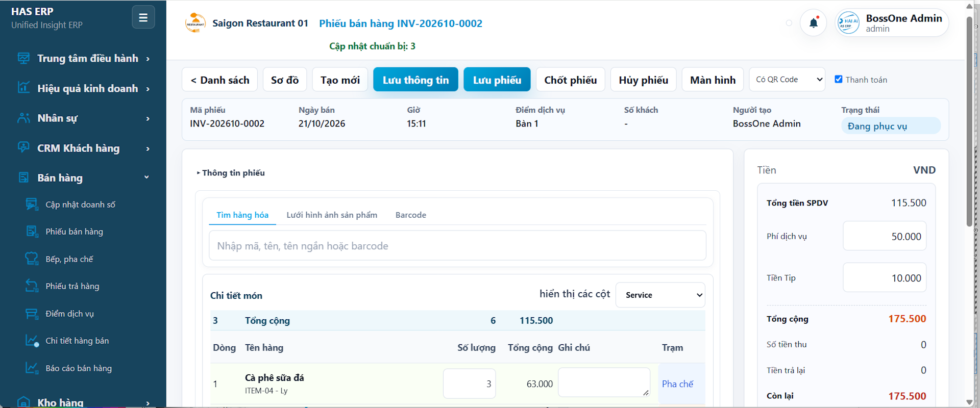The image size is (980, 408).
Task: Open the notifications bell
Action: (x=814, y=23)
